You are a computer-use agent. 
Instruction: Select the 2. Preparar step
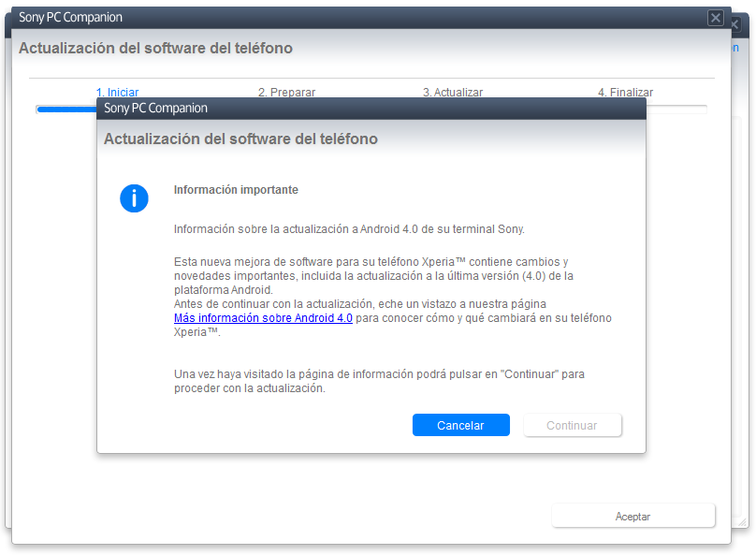(287, 92)
